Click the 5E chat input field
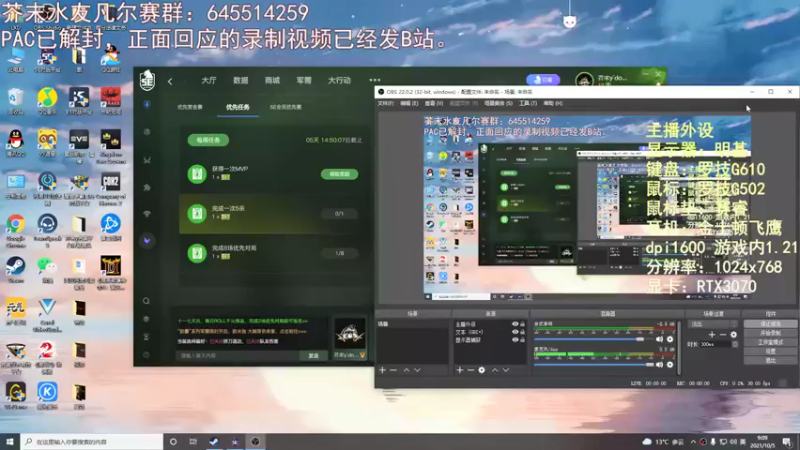This screenshot has height=450, width=800. pos(237,356)
